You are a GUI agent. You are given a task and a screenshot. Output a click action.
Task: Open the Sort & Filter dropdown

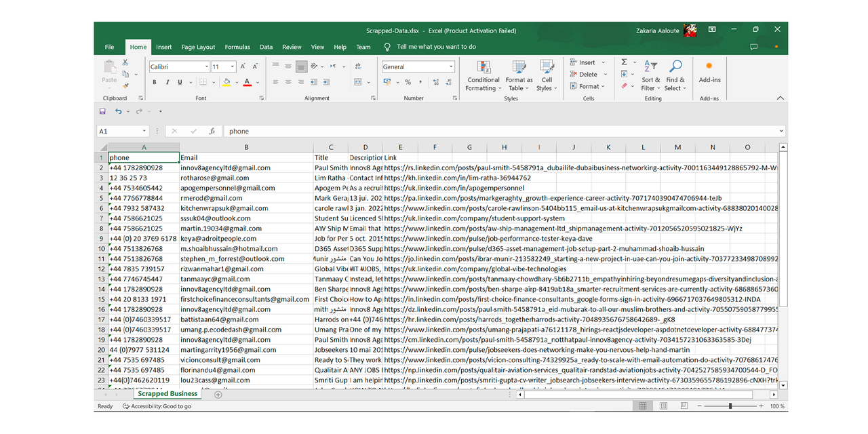point(651,75)
